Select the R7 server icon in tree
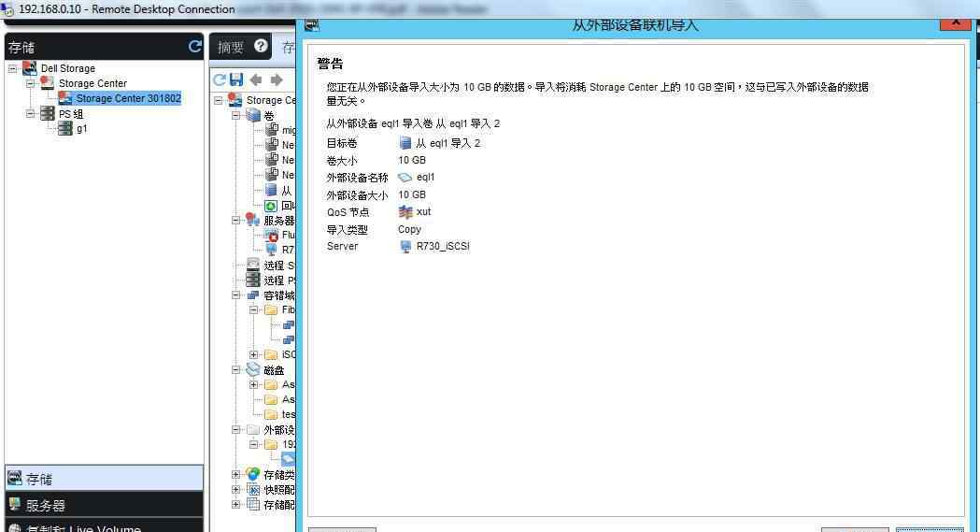Image resolution: width=980 pixels, height=532 pixels. pos(272,250)
